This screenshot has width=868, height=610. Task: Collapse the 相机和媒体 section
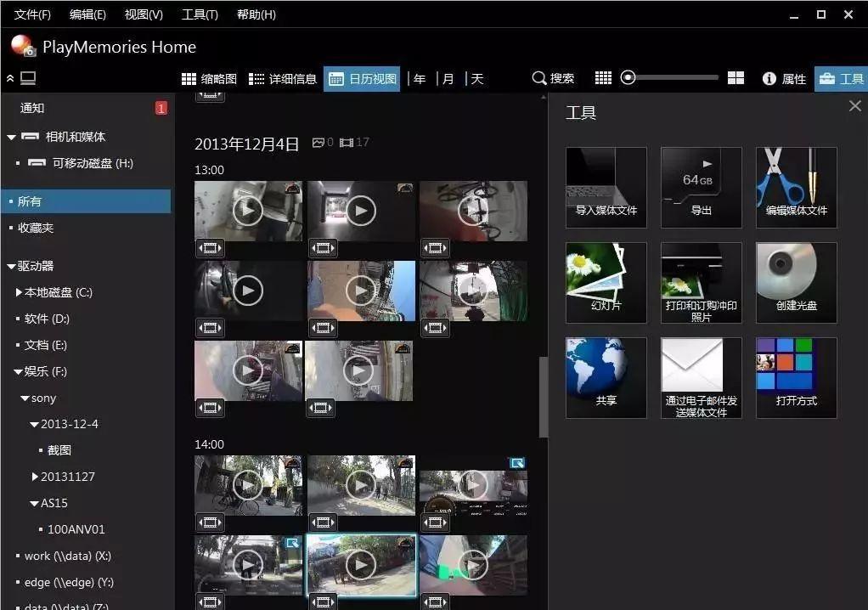click(x=11, y=137)
